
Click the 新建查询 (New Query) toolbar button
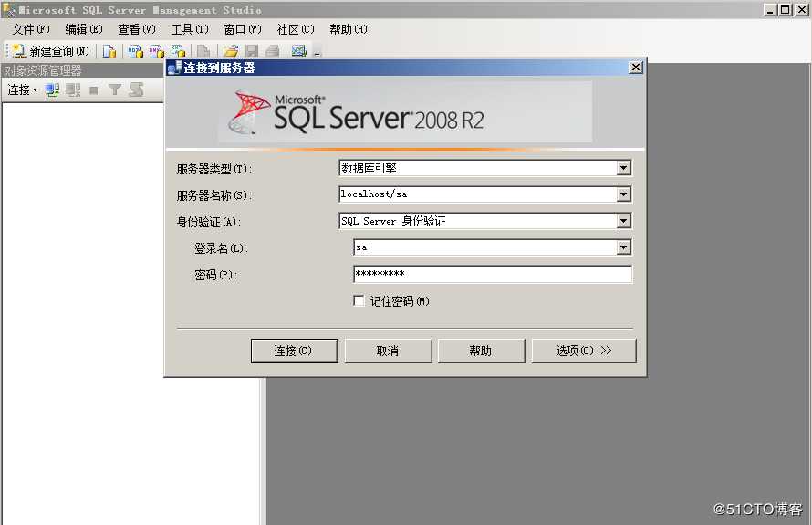tap(51, 51)
